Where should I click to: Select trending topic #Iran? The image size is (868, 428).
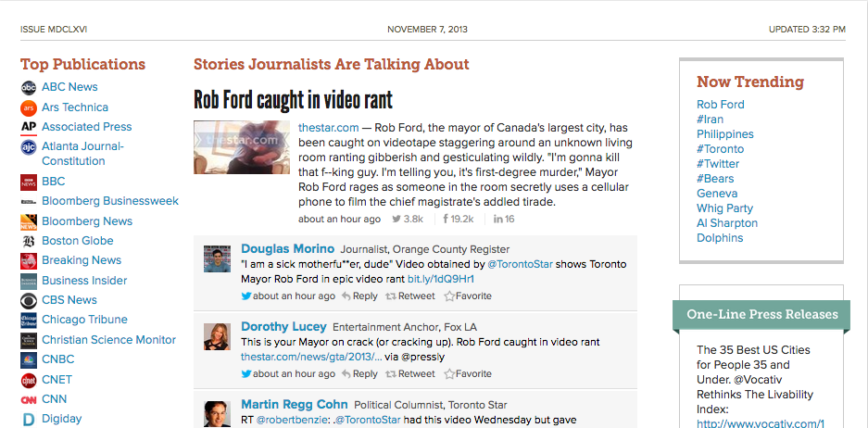pos(710,120)
